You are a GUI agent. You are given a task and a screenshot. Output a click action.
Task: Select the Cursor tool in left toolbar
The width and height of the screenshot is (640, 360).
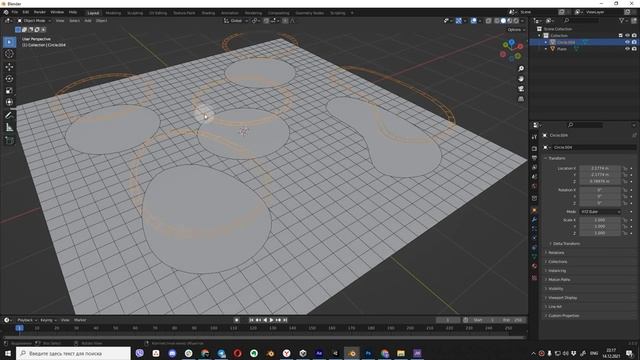point(9,54)
